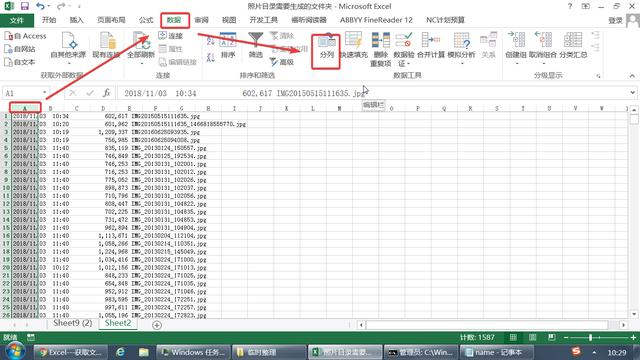Sort ascending A to Z
The width and height of the screenshot is (640, 360).
pos(211,40)
